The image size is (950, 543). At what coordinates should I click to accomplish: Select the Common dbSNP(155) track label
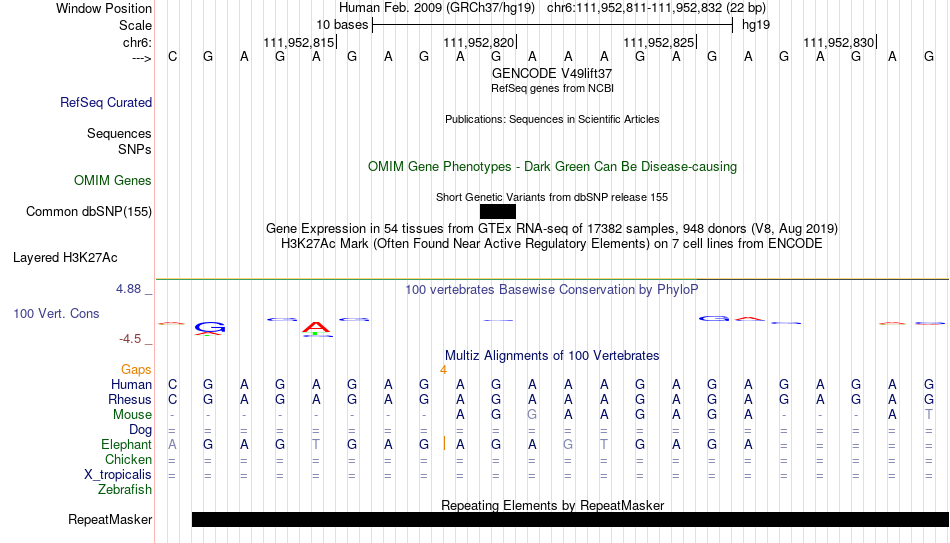(x=88, y=212)
